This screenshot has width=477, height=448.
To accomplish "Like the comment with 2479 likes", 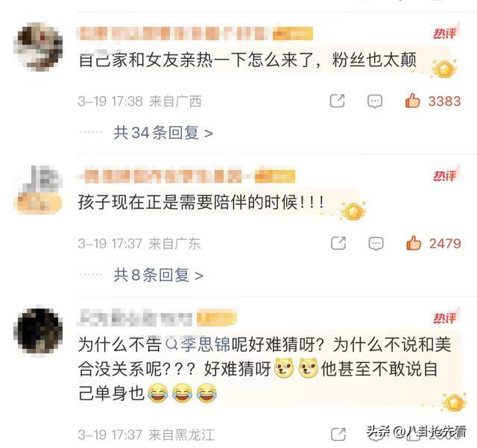I will point(414,243).
